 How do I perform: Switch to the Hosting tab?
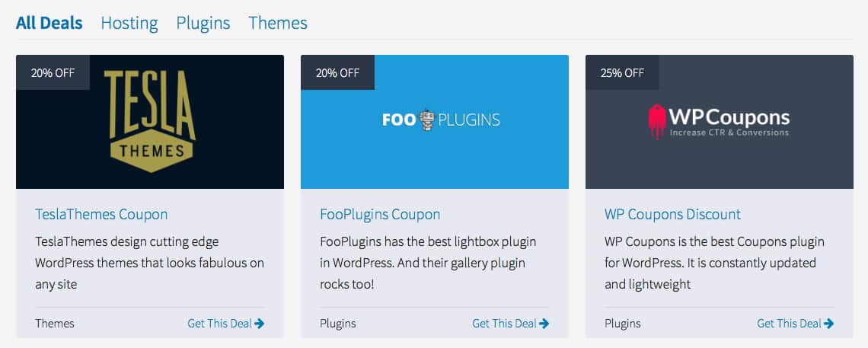coord(129,23)
